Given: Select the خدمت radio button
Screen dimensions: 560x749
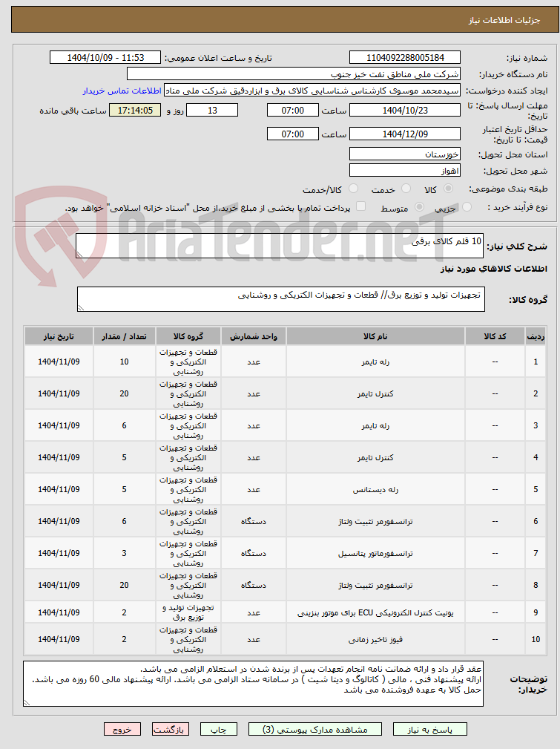Looking at the screenshot, I should point(406,189).
